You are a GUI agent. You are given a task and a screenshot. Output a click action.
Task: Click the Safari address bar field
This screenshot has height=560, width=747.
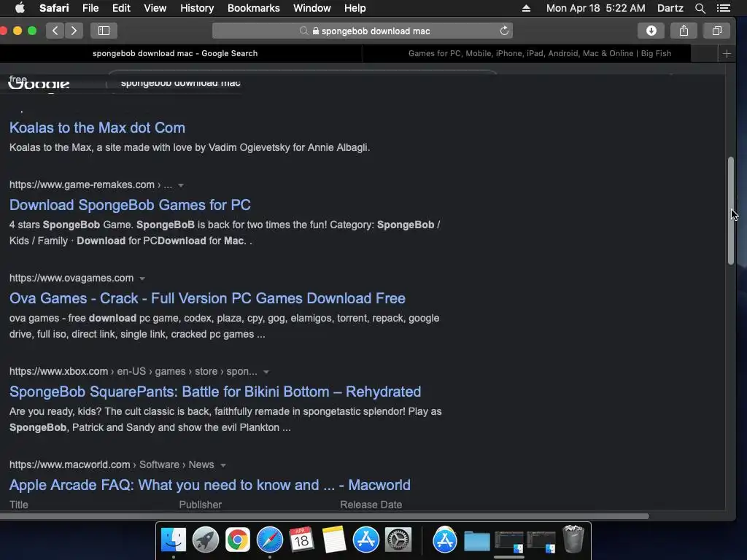[x=363, y=31]
